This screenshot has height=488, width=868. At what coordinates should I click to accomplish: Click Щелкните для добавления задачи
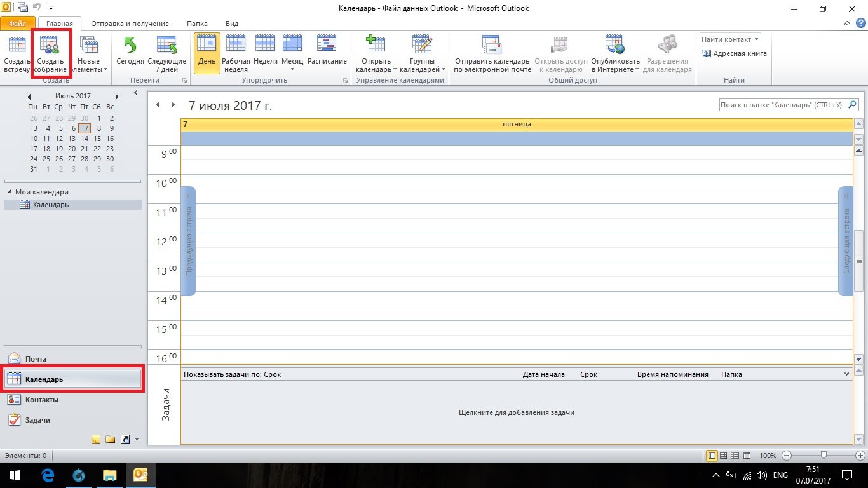point(516,412)
